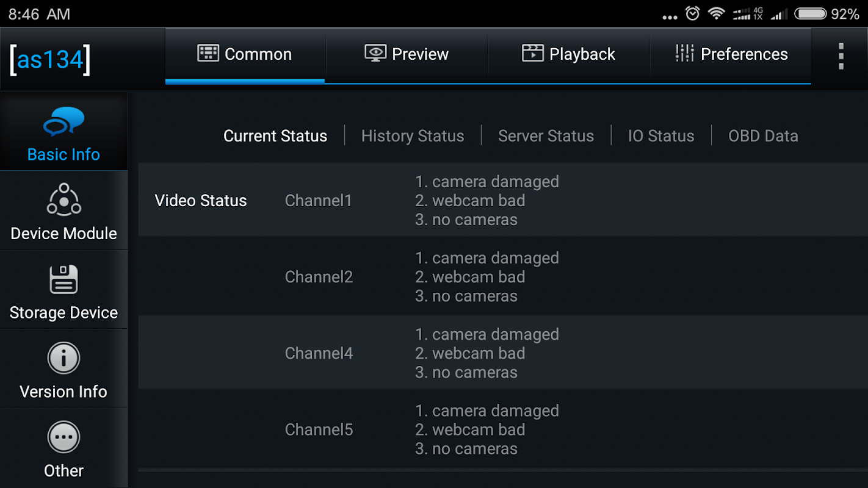Open the Basic Info chat bubble icon

click(63, 121)
